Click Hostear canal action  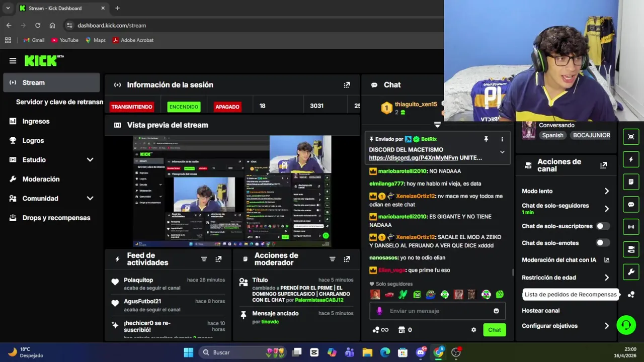tap(540, 311)
